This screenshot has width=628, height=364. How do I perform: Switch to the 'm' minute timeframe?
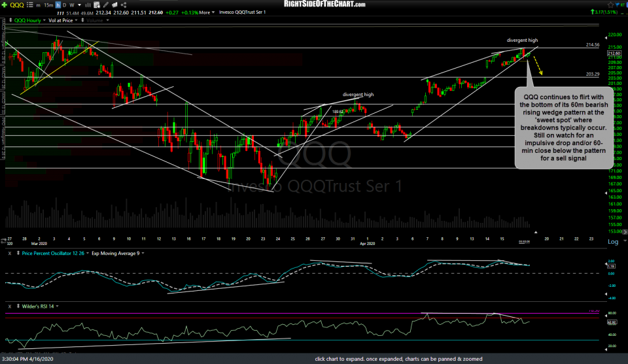pos(39,5)
